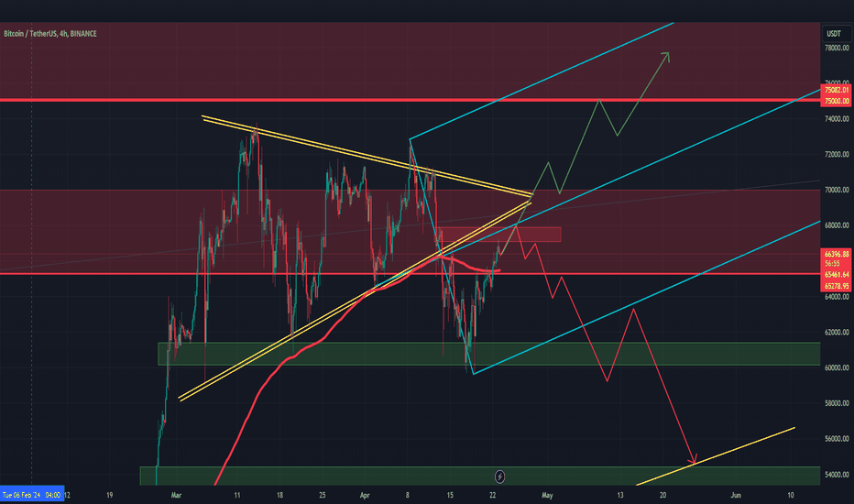Click the current price label 66396.88

837,254
